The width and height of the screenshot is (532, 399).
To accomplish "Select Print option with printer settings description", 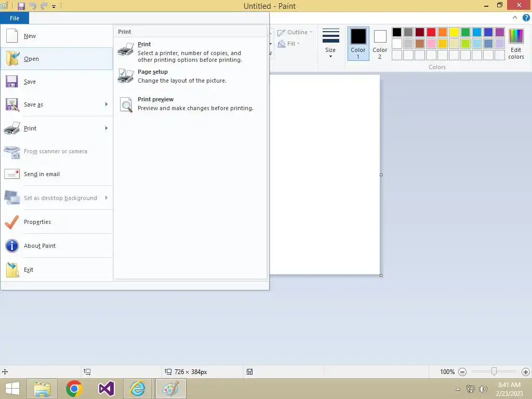I will 190,51.
